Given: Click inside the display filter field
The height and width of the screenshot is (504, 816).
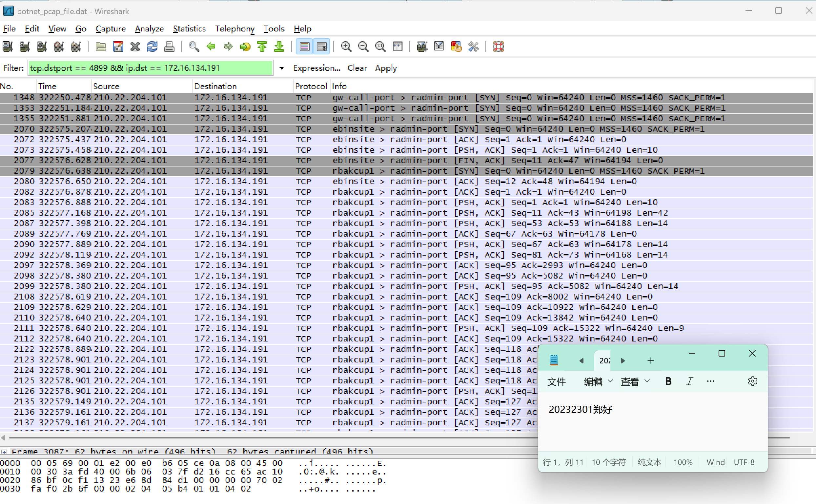Looking at the screenshot, I should coord(150,68).
